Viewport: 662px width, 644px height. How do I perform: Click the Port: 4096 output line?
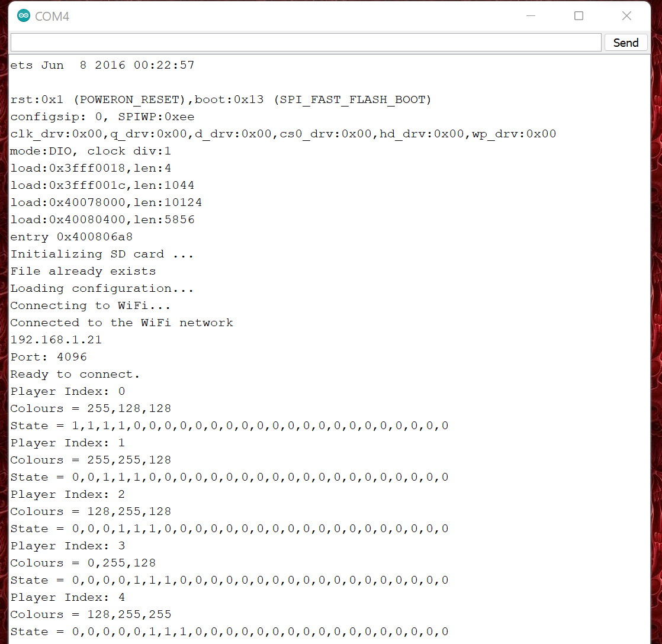pyautogui.click(x=49, y=356)
